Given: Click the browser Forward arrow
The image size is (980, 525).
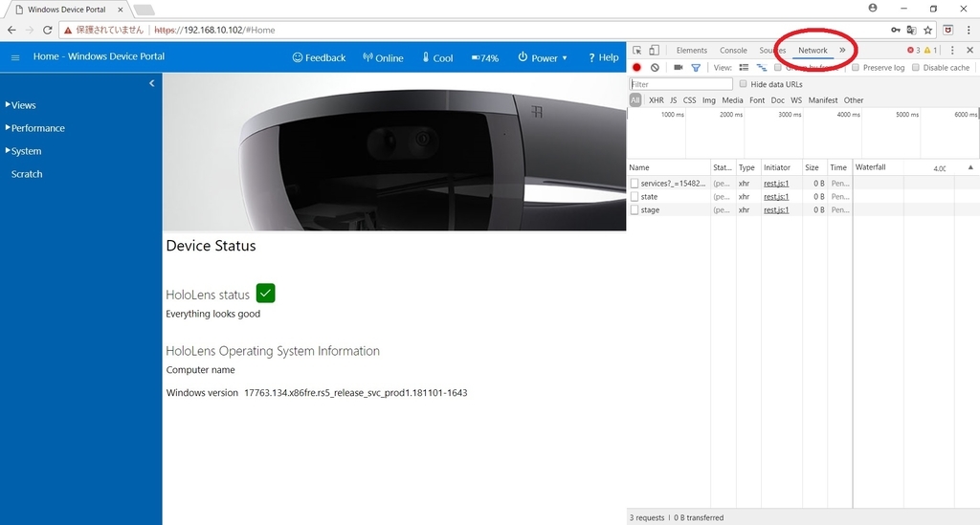Looking at the screenshot, I should [x=30, y=30].
